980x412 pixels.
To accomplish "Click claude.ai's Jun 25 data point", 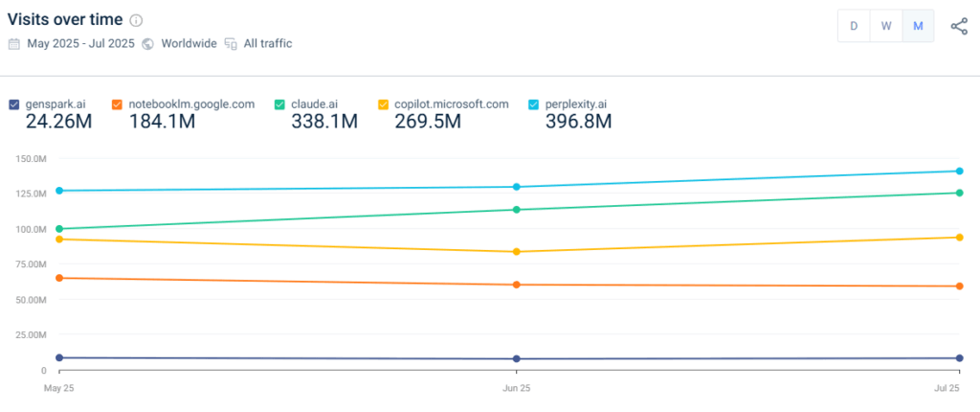I will click(x=516, y=209).
